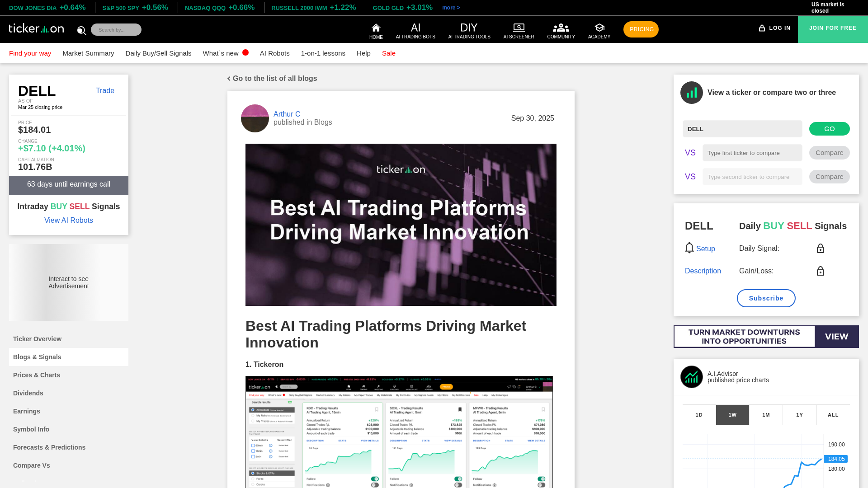The height and width of the screenshot is (488, 868).
Task: Go back to list of all blogs
Action: pos(272,79)
